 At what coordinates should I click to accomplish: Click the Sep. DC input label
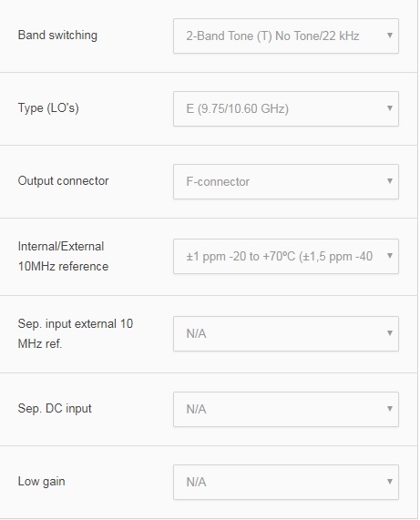[55, 409]
